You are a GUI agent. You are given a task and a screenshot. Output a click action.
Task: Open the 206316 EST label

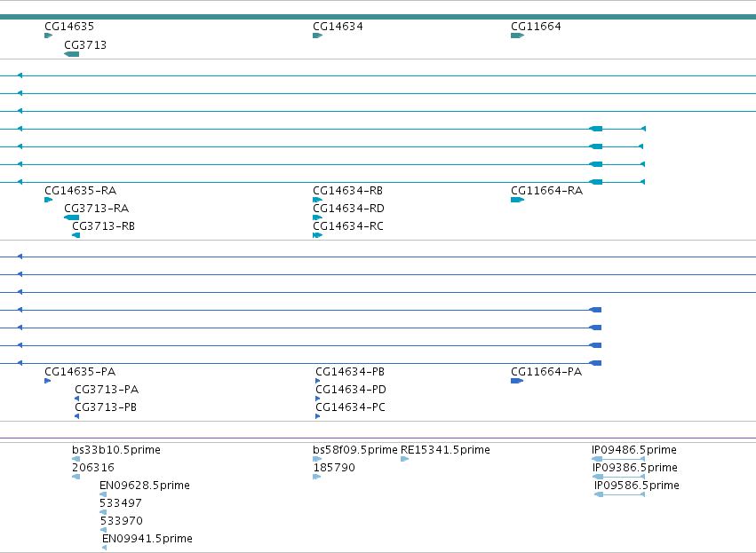[x=93, y=468]
